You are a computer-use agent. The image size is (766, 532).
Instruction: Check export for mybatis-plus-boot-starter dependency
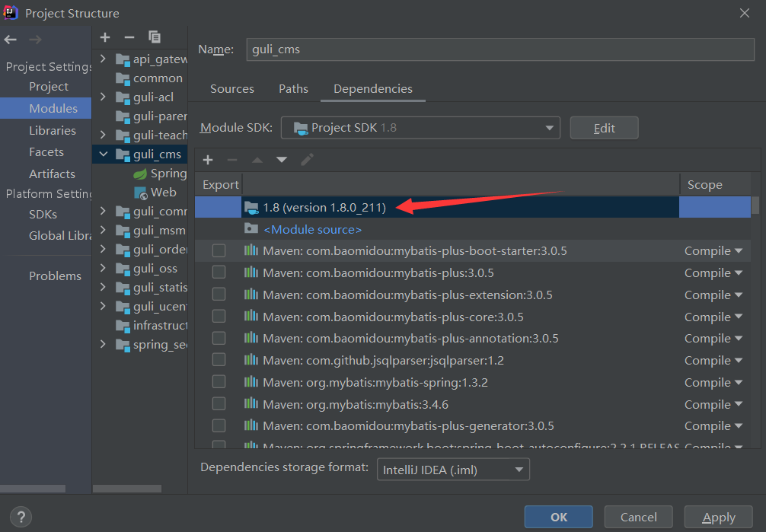219,250
